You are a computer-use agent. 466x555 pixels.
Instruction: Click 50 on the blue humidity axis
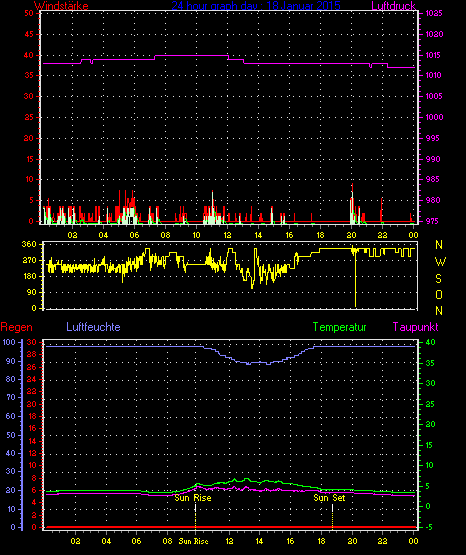[x=11, y=435]
